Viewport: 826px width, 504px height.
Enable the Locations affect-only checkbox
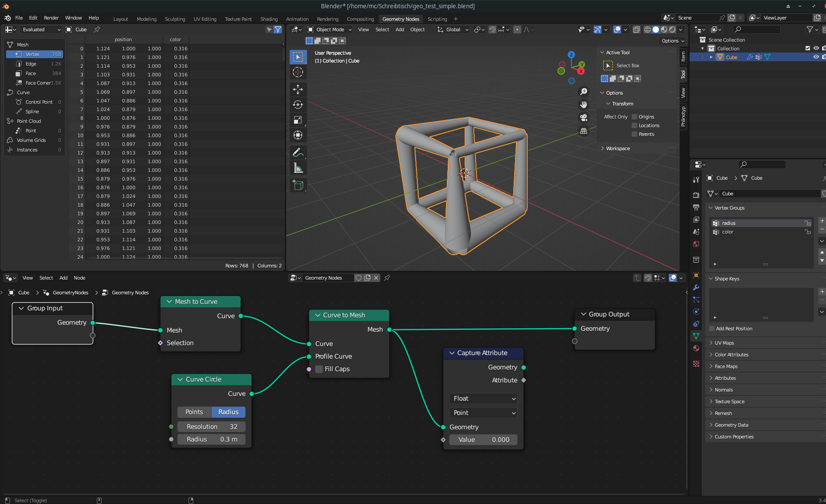pos(634,125)
